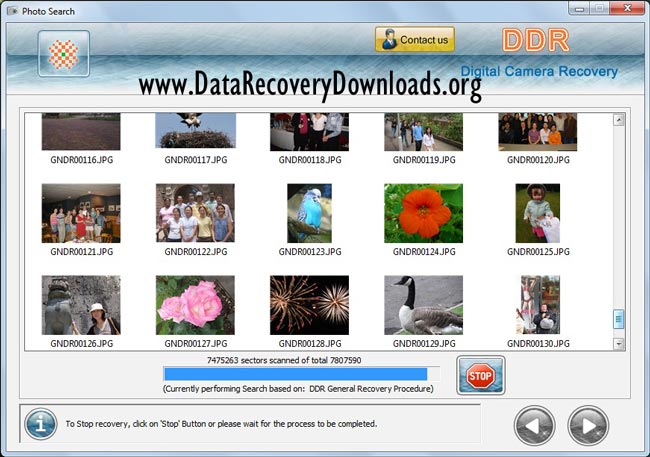Click the vertical scrollbar thumb

tap(618, 319)
